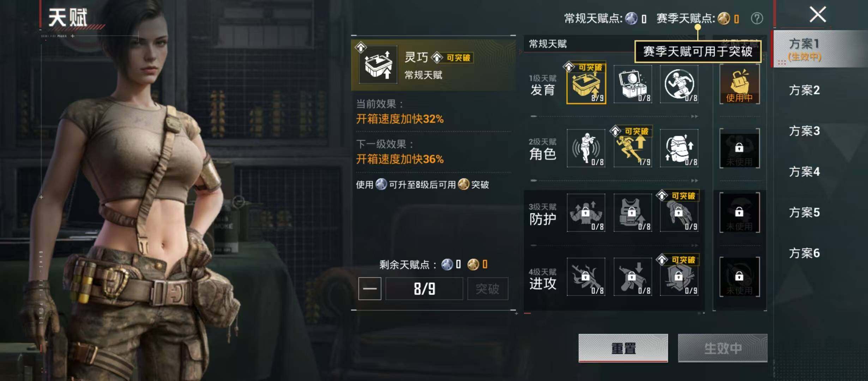
Task: Switch to 方案5 loadout tab
Action: [x=804, y=212]
